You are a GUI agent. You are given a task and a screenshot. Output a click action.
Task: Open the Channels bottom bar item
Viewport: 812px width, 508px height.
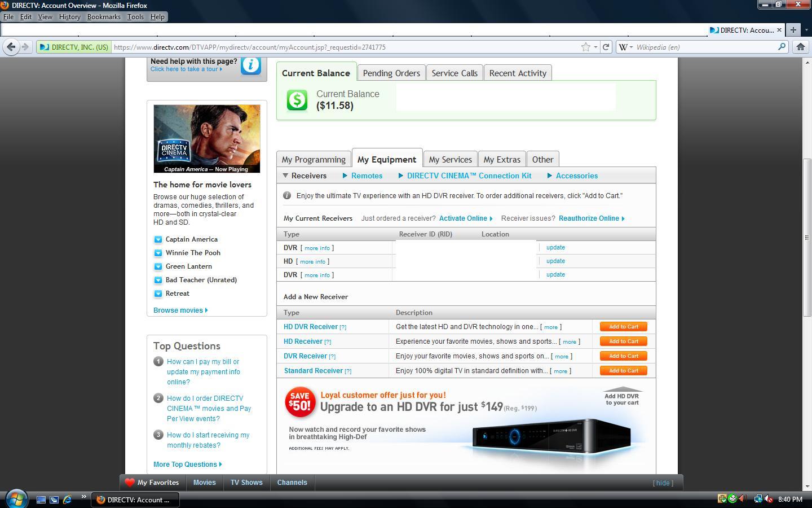pyautogui.click(x=292, y=483)
